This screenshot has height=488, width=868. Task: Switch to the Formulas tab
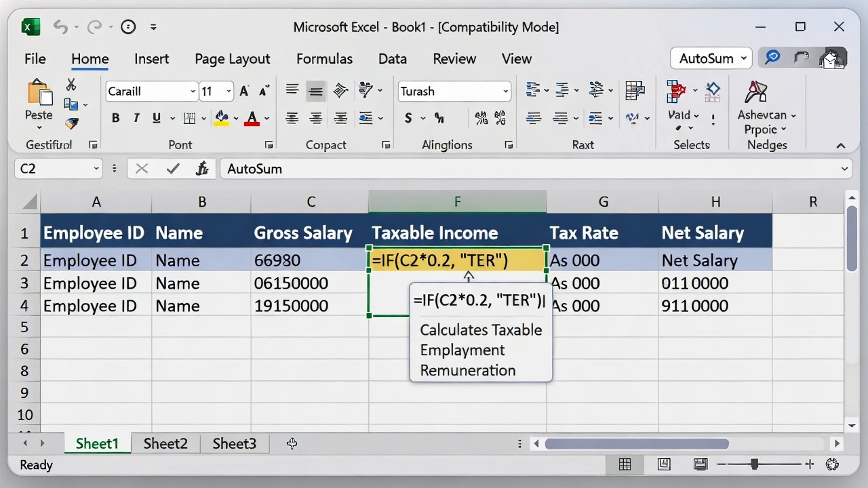pyautogui.click(x=324, y=59)
